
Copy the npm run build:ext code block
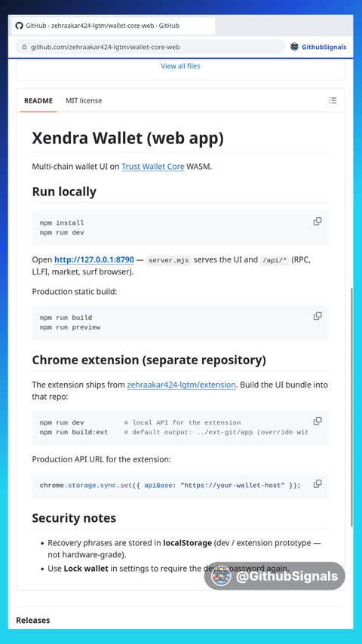tap(318, 421)
